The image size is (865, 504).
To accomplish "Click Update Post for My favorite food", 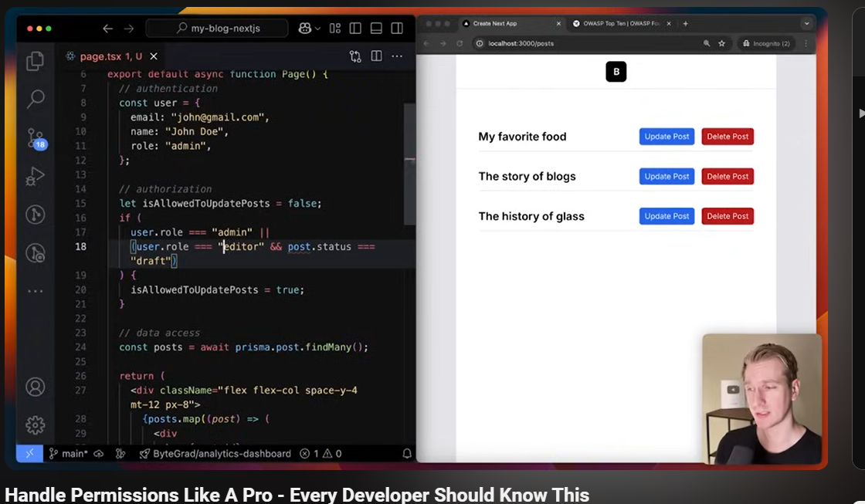I will pyautogui.click(x=667, y=137).
